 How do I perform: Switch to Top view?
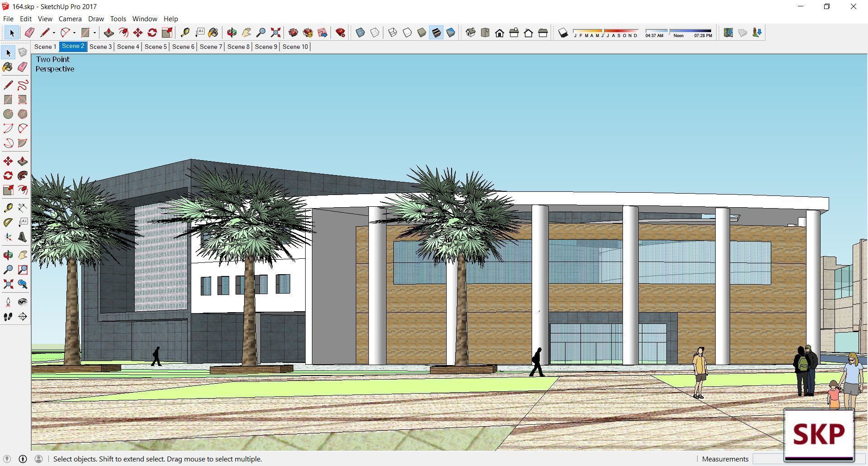pos(485,33)
